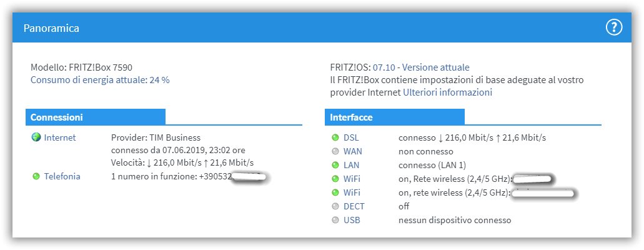Open the DECT interface link
The height and width of the screenshot is (250, 644).
(354, 206)
